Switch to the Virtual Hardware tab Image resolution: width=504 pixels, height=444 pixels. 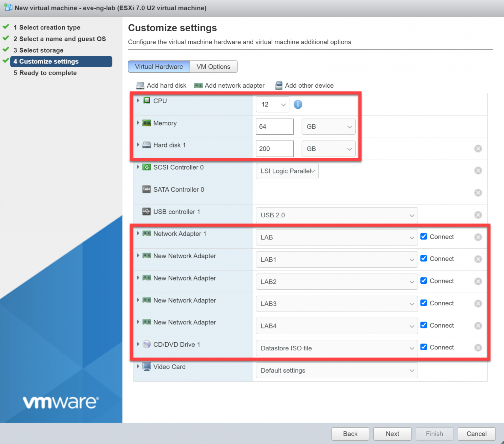[159, 67]
